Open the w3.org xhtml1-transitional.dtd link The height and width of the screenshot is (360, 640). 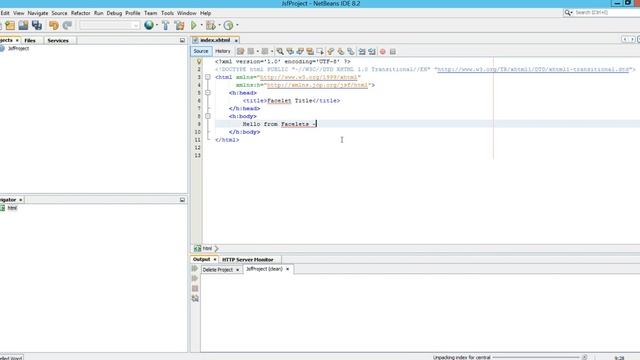click(532, 69)
